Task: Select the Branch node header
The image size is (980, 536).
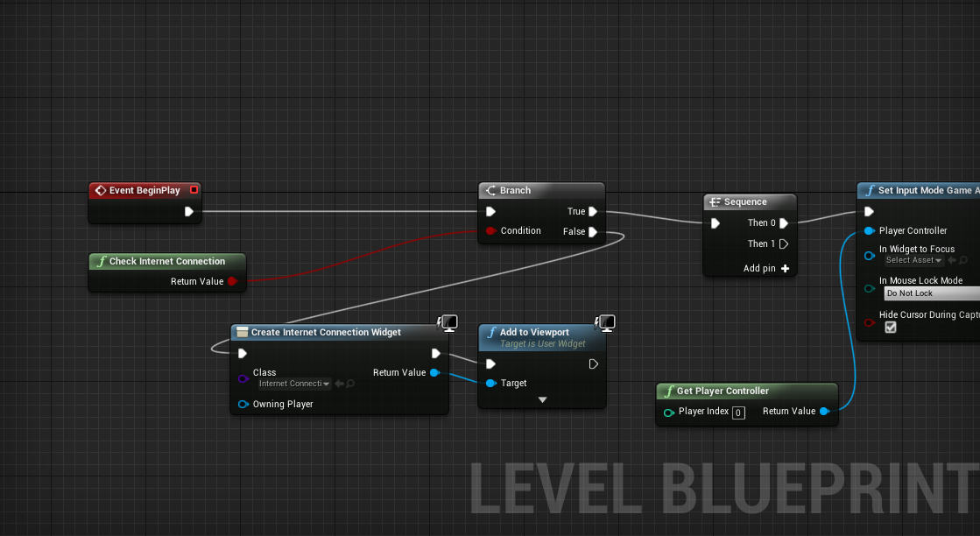Action: (541, 191)
